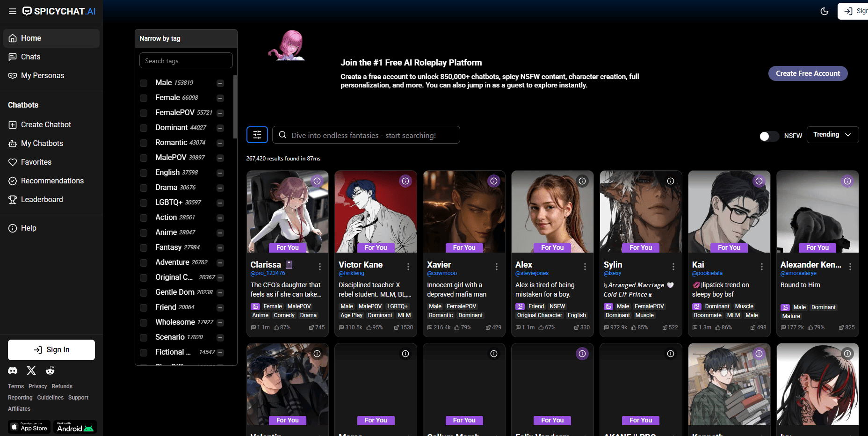
Task: Open the Clarissa character thumbnail
Action: [x=288, y=211]
